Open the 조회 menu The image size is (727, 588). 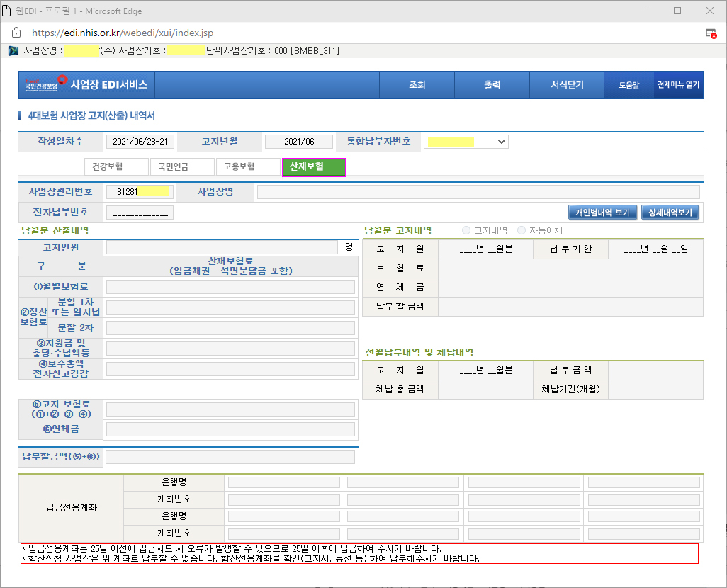(x=417, y=85)
